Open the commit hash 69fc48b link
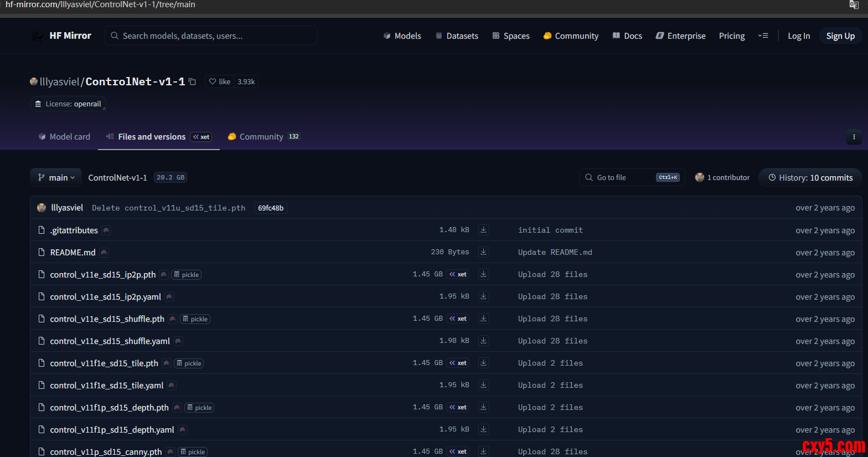 click(271, 208)
